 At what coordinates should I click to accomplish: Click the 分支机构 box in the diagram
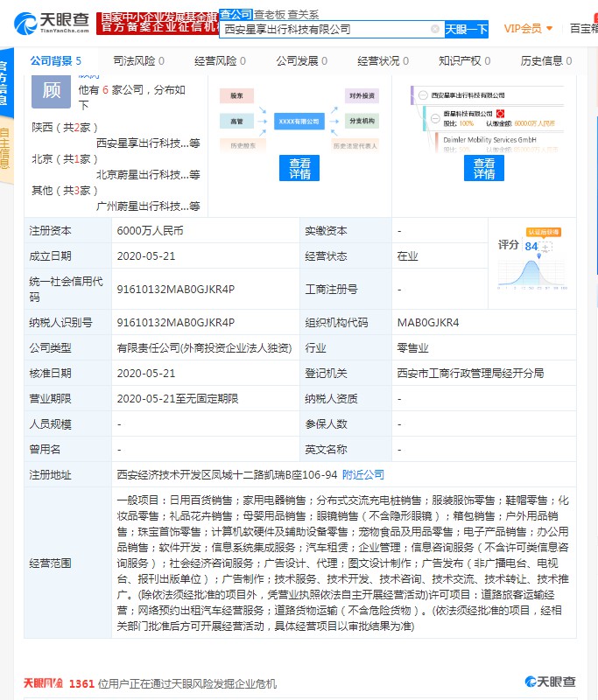[362, 121]
